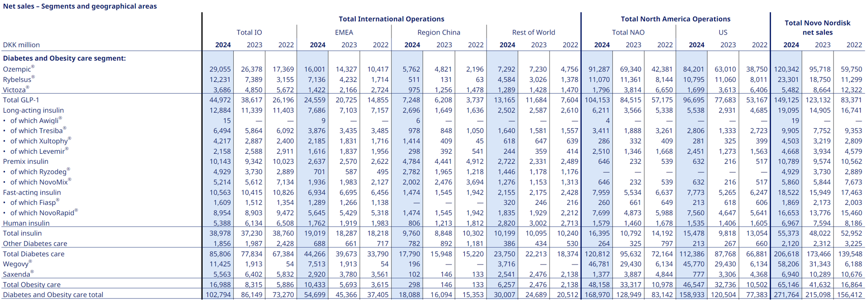This screenshot has height=300, width=868.
Task: Click Ozempic Region China 2024 value 5,762
Action: (411, 69)
